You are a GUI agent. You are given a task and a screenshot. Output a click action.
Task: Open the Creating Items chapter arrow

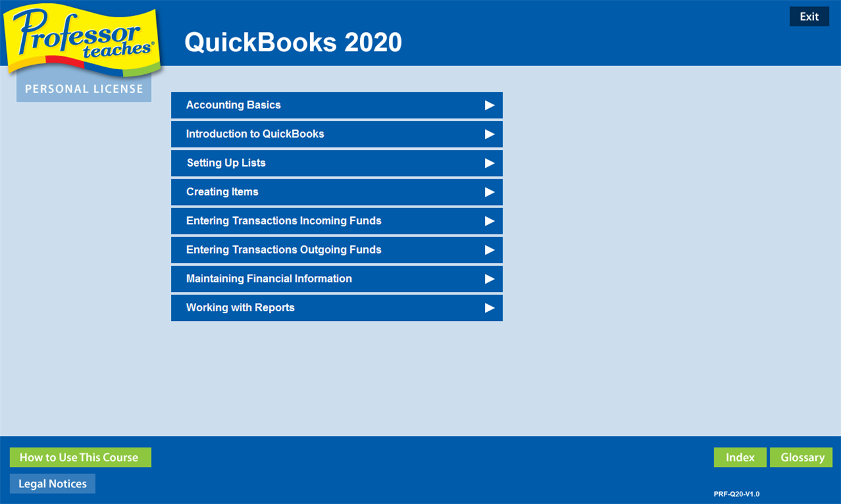click(490, 191)
